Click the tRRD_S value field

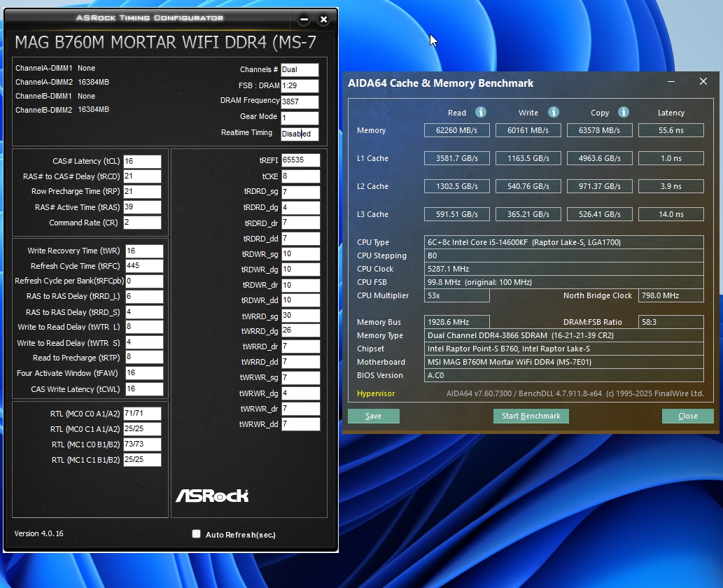144,312
